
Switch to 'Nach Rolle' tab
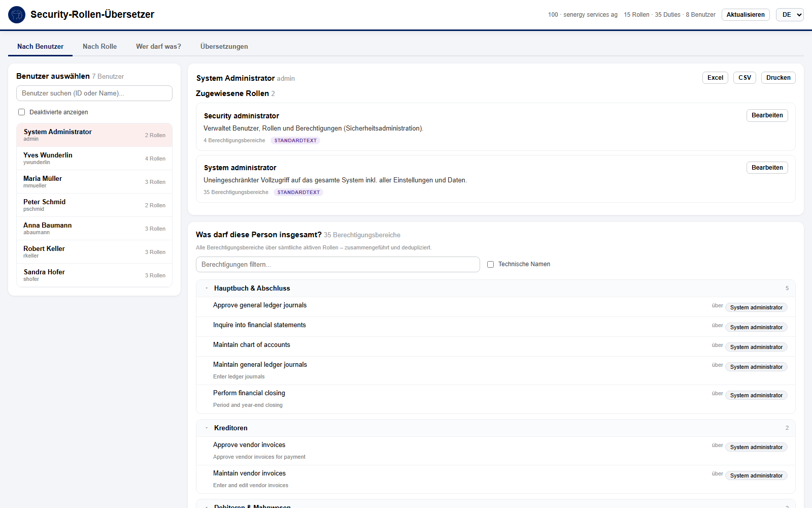click(x=99, y=46)
